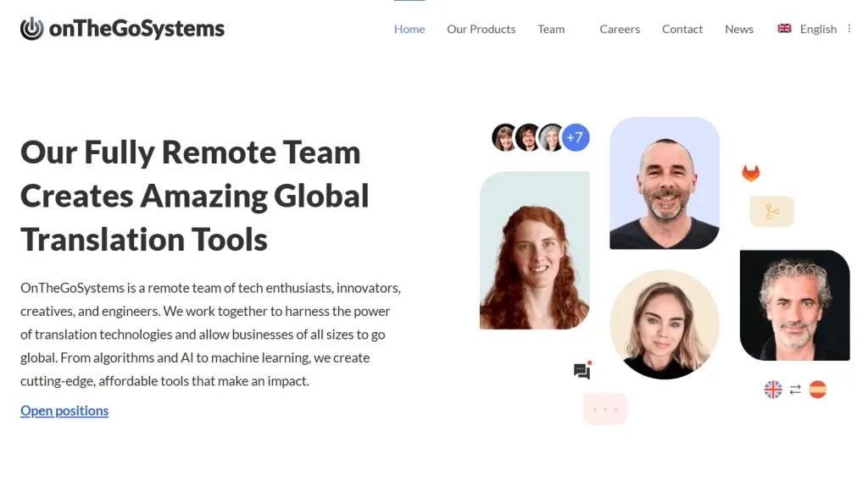Image resolution: width=868 pixels, height=498 pixels.
Task: Click the bald smiling man's photo
Action: click(665, 183)
